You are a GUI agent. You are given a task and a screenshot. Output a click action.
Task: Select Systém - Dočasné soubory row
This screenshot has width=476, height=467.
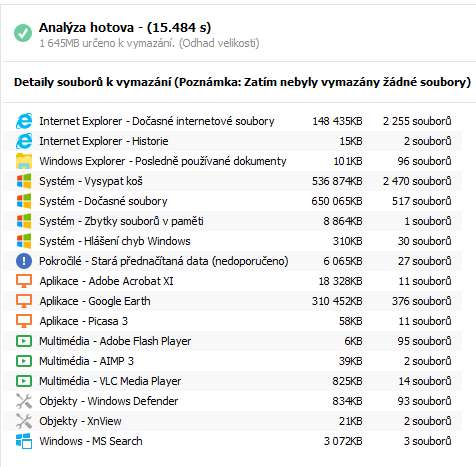click(x=233, y=201)
